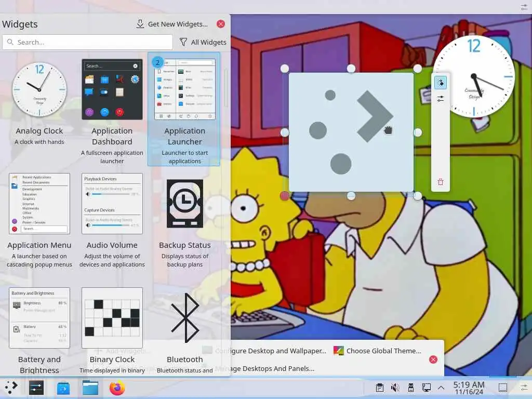The height and width of the screenshot is (399, 532).
Task: Click the "Launcher to start applications" description
Action: tap(184, 157)
